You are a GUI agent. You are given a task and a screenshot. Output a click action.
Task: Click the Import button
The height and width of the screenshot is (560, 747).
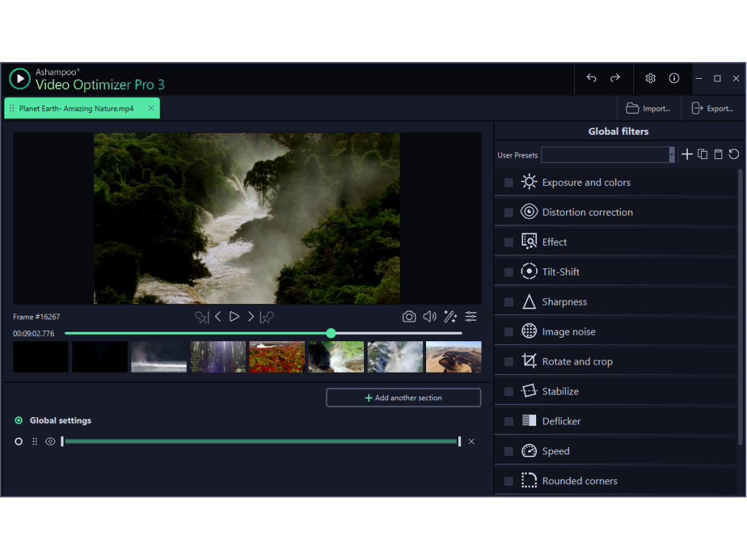pos(649,109)
